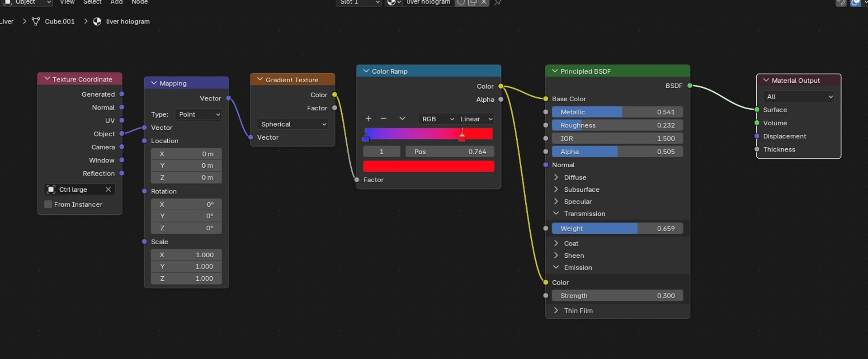This screenshot has width=868, height=359.
Task: Click the Material Output node header
Action: click(x=798, y=80)
